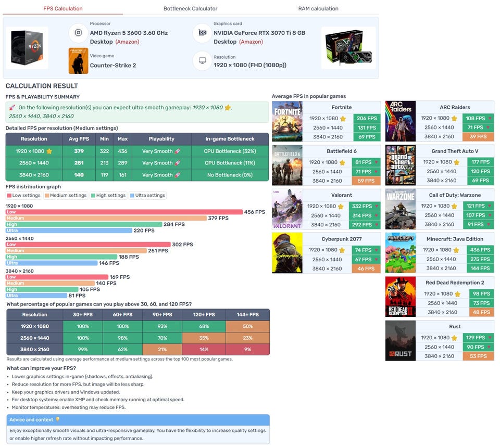Expand the Valorant 292 FPS arrow

377,225
